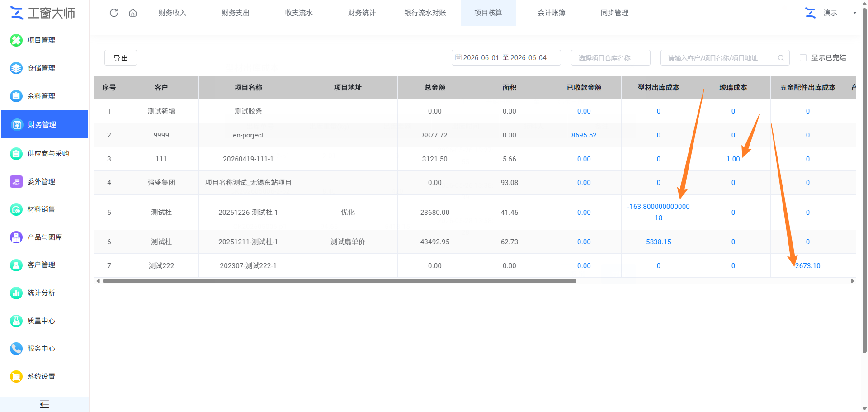Click the horizontal table scrollbar
The width and height of the screenshot is (868, 412).
[x=339, y=281]
